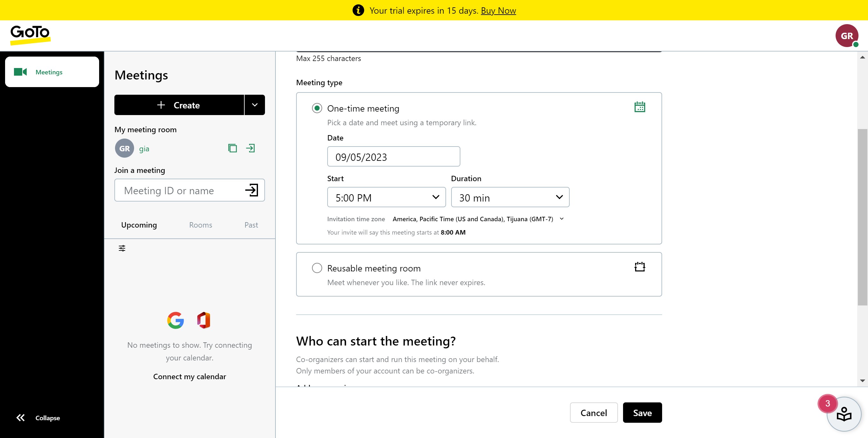Expand the Create button dropdown arrow
Image resolution: width=868 pixels, height=438 pixels.
click(255, 105)
